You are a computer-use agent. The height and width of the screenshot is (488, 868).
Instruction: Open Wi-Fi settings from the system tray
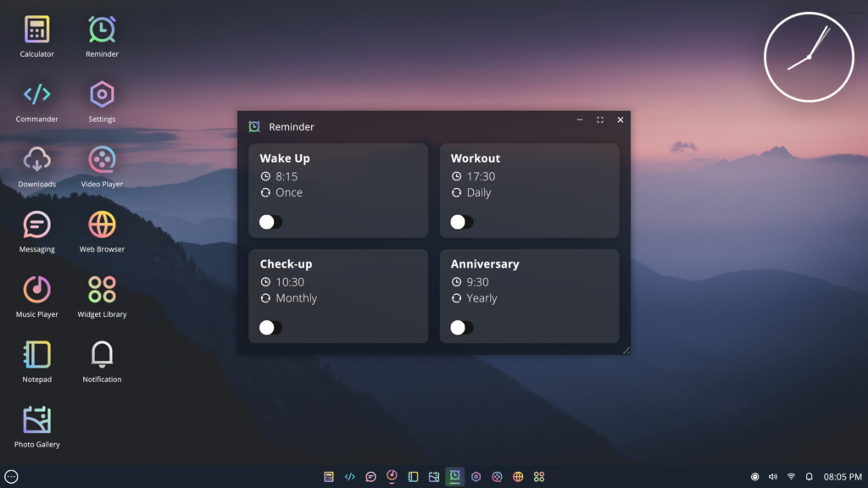click(x=791, y=476)
